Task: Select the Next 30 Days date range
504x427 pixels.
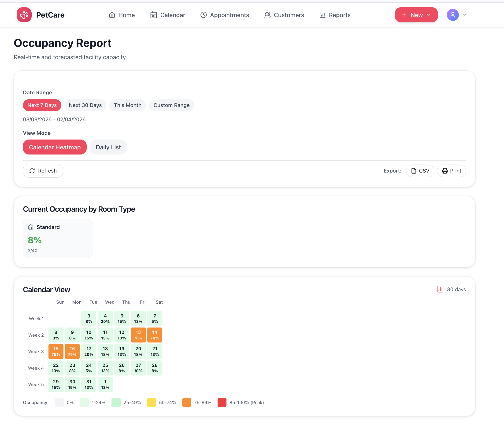Action: [x=85, y=105]
